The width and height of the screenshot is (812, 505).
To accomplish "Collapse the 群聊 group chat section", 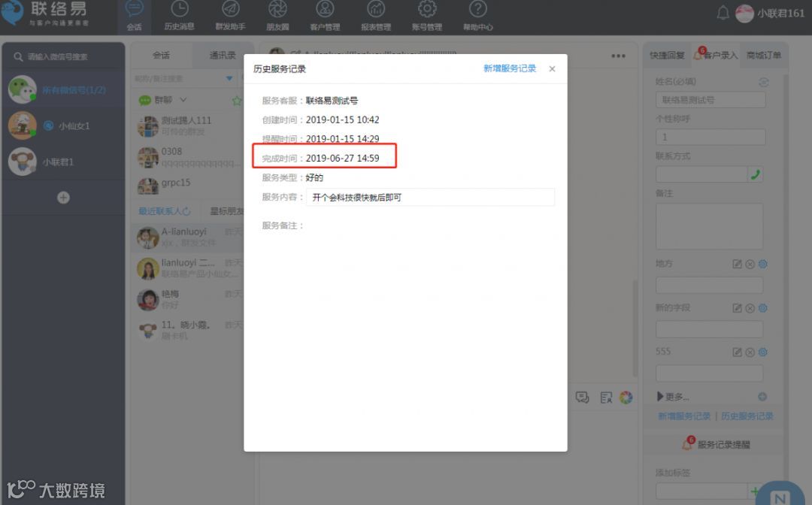I will pyautogui.click(x=183, y=99).
